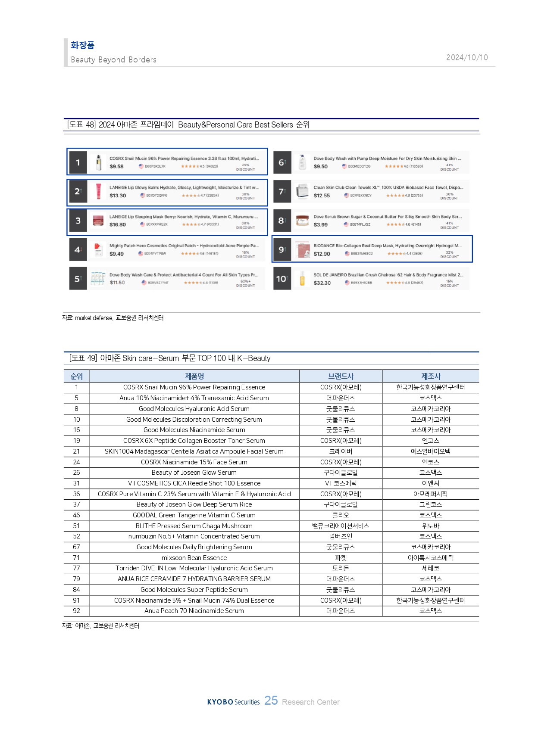535x756 pixels.
Task: Click 'COSRX Snail Mucin 96% Power Repairing Essence' table cell
Action: click(194, 387)
